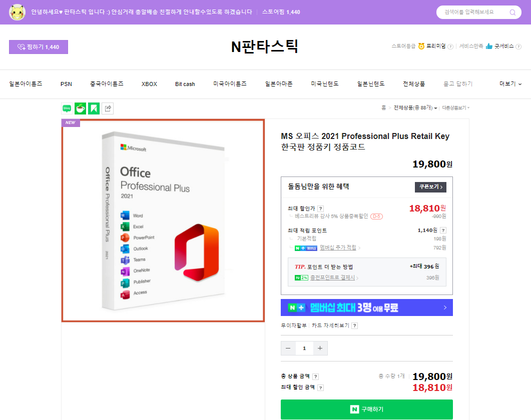Open help icon beside 최대 할인 금액

click(321, 388)
